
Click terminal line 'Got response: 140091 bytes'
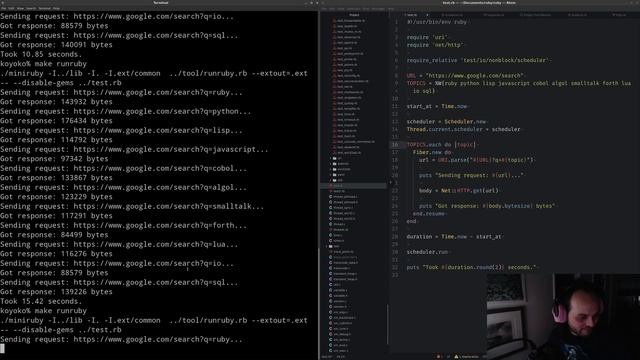56,44
